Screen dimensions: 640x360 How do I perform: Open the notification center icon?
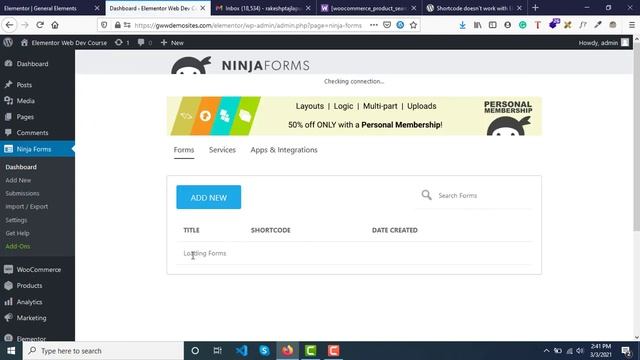tap(626, 351)
